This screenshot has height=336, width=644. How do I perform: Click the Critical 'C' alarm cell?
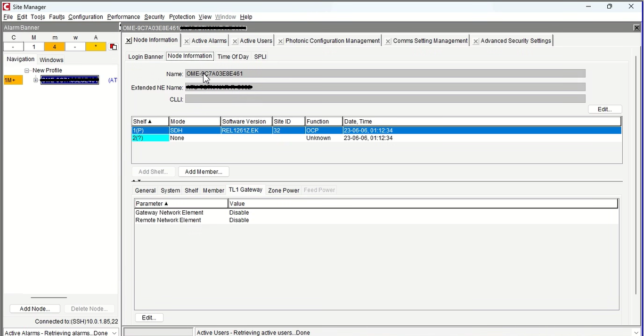(13, 46)
